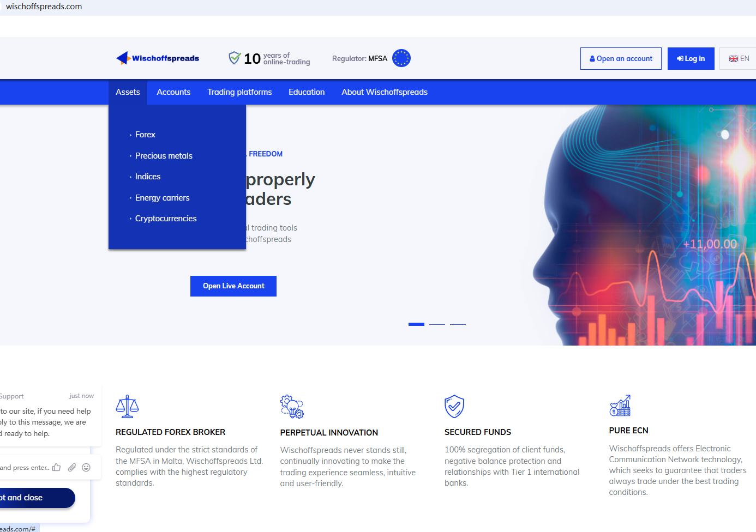Select Energy carriers from Assets dropdown

(x=162, y=198)
